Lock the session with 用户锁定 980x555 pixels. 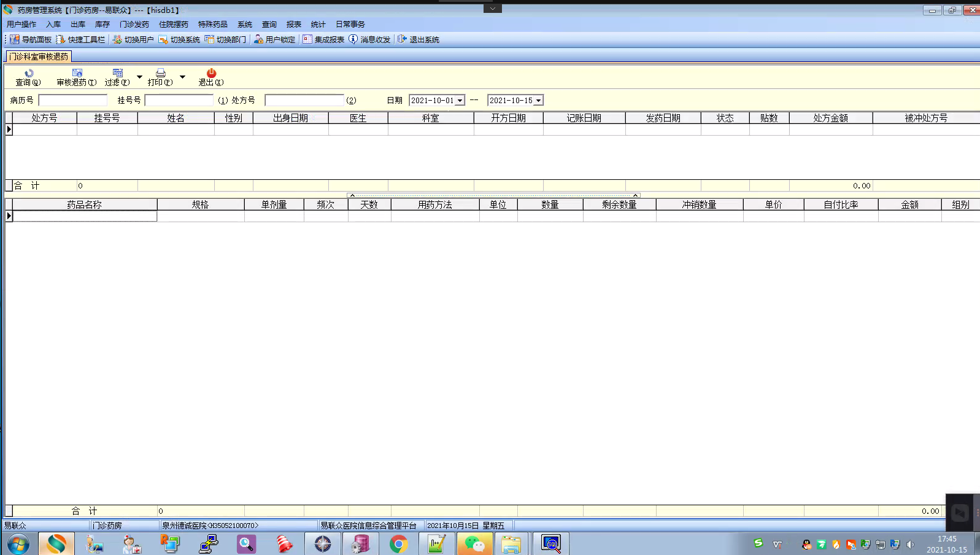(275, 39)
